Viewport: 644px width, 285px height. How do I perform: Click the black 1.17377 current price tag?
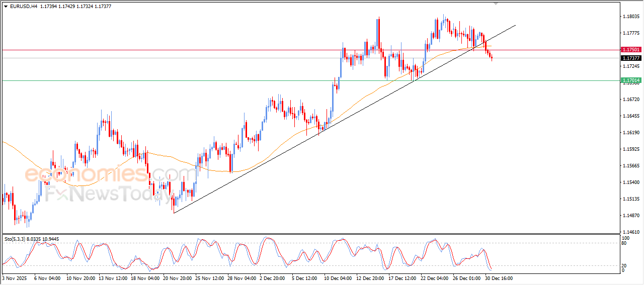pyautogui.click(x=631, y=58)
